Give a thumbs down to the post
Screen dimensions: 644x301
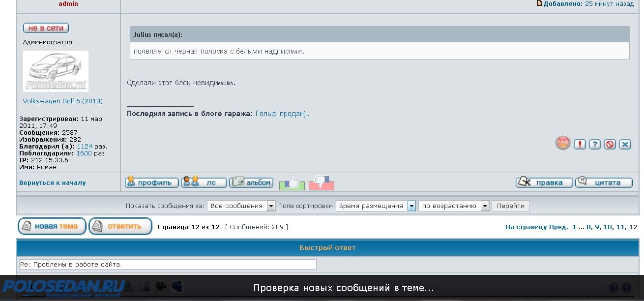pos(322,183)
